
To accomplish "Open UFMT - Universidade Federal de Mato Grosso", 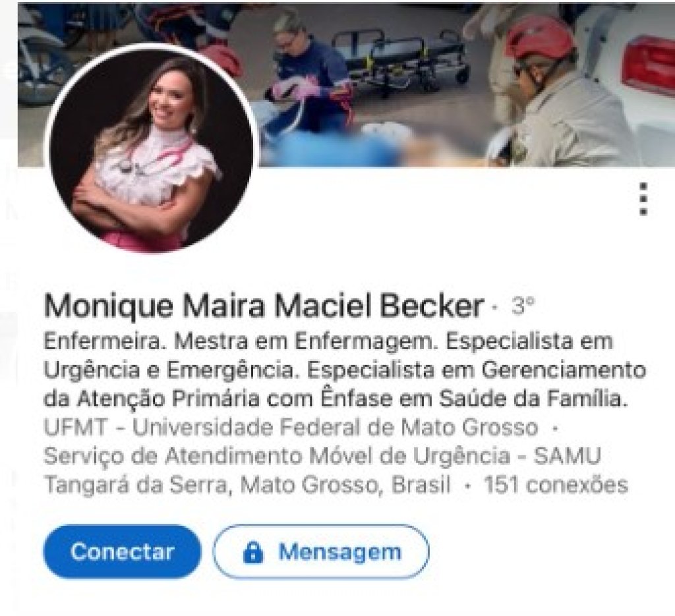I will pos(291,428).
